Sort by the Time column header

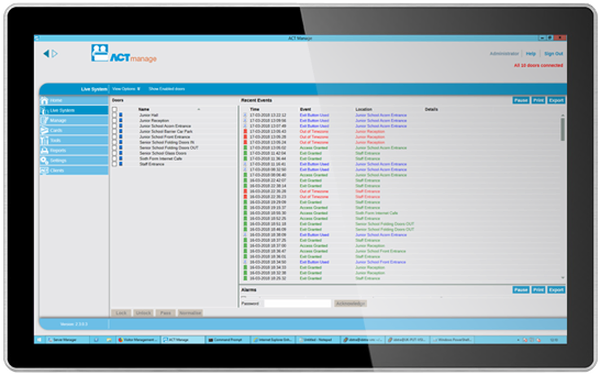click(x=254, y=109)
